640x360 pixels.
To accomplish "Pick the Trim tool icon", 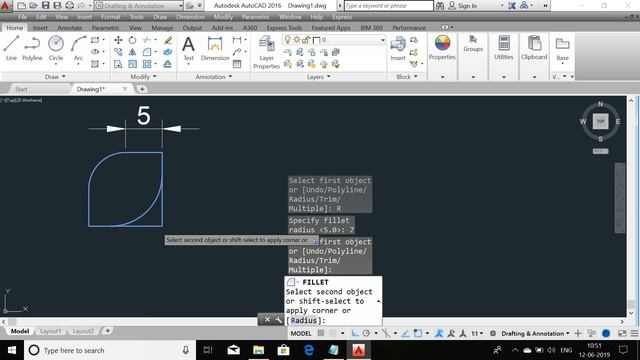I will tap(147, 40).
